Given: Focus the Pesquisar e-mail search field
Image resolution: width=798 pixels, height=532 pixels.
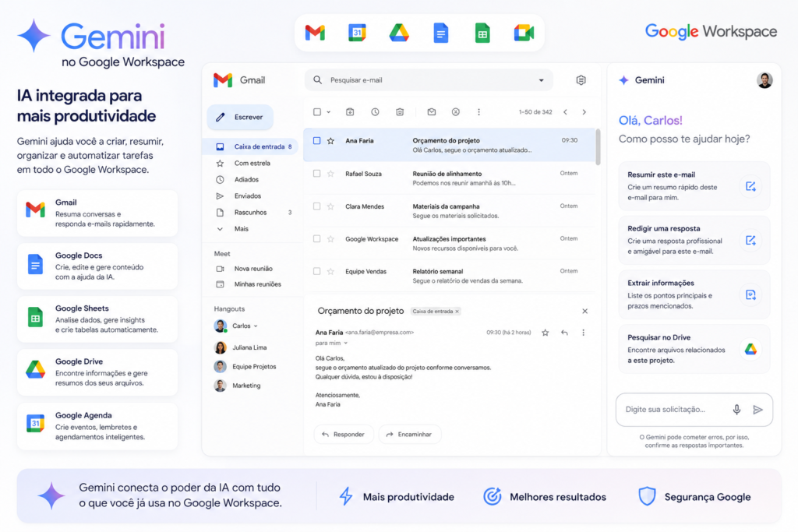Looking at the screenshot, I should click(429, 80).
